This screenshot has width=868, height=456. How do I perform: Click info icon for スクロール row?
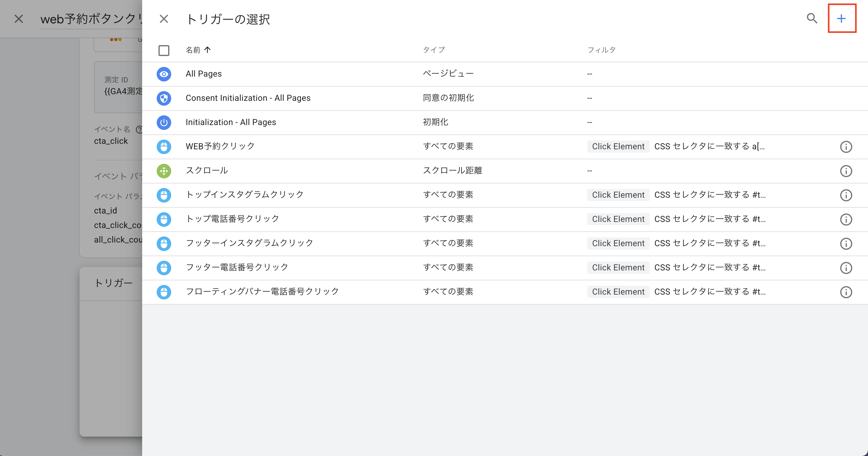click(846, 171)
